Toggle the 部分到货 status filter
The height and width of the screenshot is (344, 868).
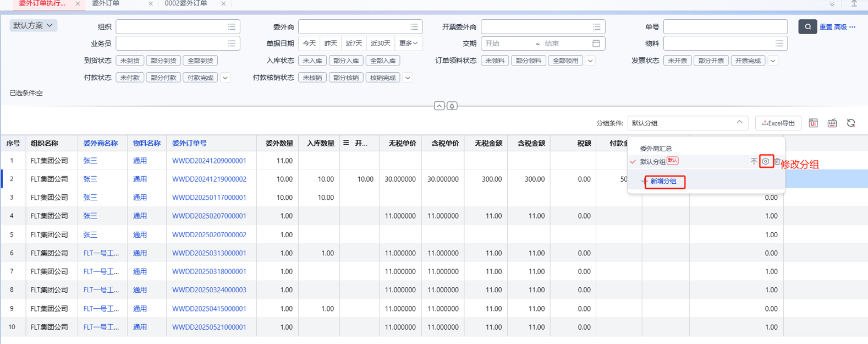pyautogui.click(x=163, y=61)
